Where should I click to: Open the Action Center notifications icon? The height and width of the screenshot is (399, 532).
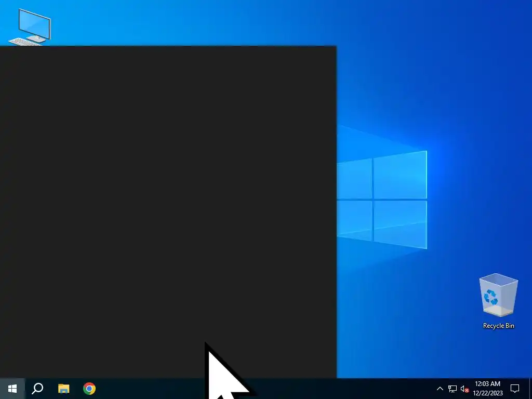coord(515,389)
